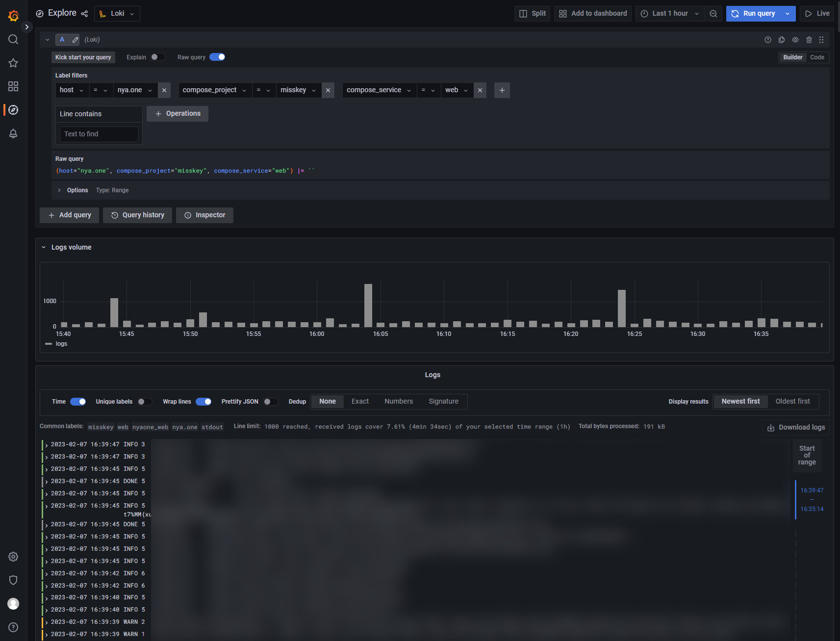Image resolution: width=840 pixels, height=641 pixels.
Task: Enable the Explain toggle
Action: pyautogui.click(x=158, y=57)
